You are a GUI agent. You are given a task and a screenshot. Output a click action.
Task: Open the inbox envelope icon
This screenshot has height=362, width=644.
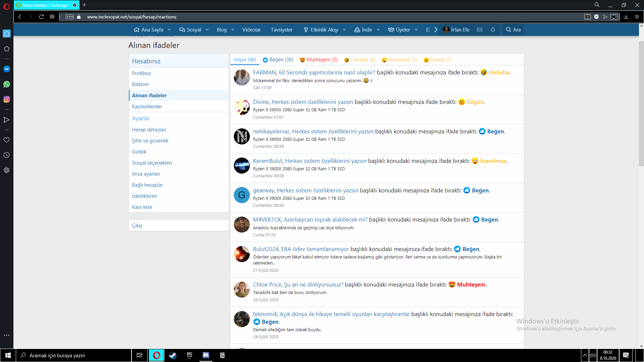click(x=480, y=29)
